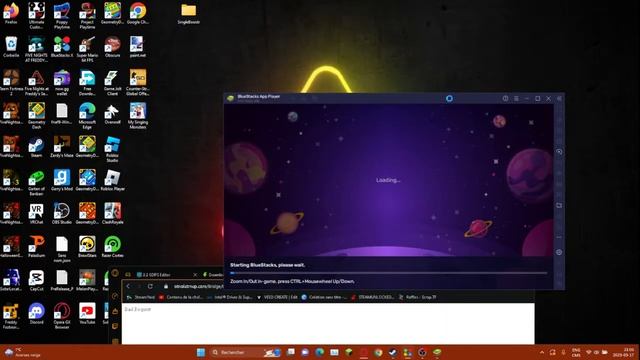Open the Google Chrome desktop shortcut

point(138,13)
